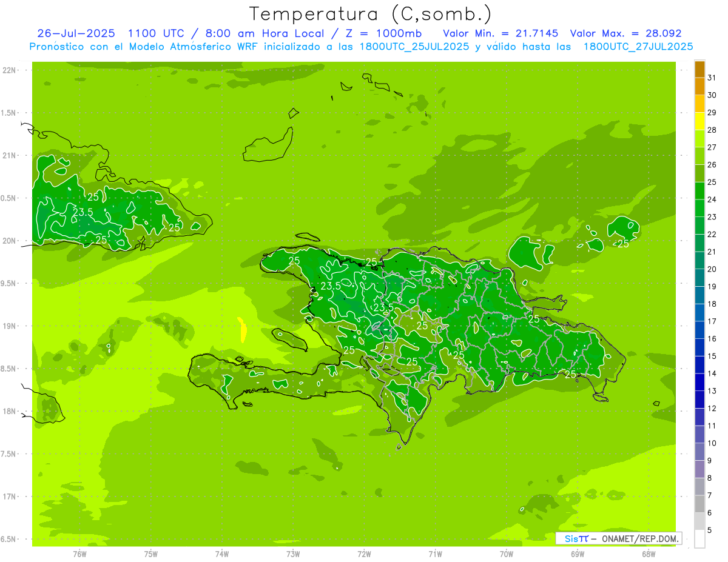
Task: Click the color scale label '31'
Action: 712,78
